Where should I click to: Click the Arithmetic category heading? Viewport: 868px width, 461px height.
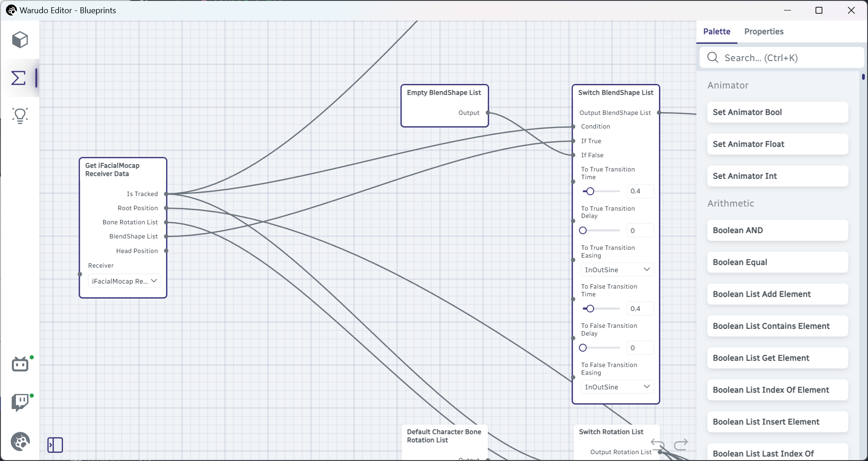pos(731,203)
